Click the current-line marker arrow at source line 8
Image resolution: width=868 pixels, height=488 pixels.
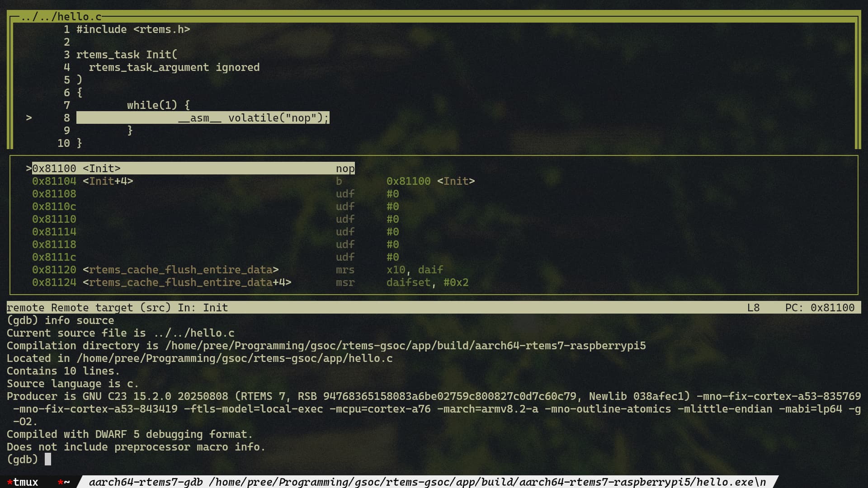[29, 118]
